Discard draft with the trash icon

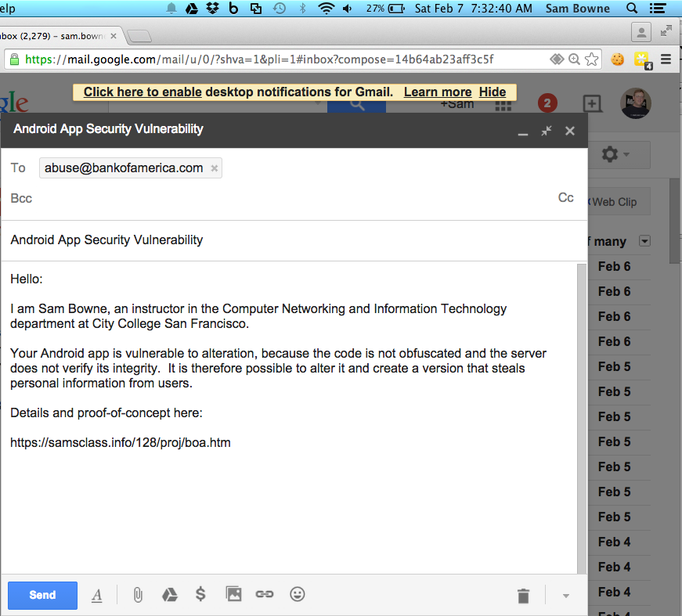(523, 596)
